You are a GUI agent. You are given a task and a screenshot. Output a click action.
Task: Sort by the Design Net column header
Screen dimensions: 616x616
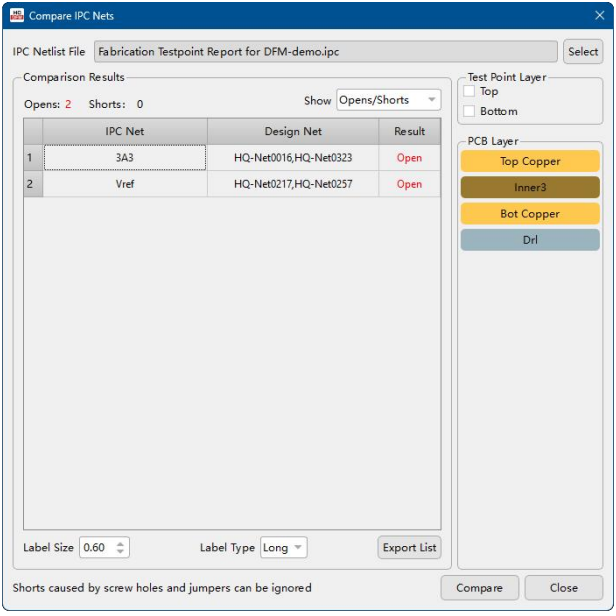tap(293, 132)
